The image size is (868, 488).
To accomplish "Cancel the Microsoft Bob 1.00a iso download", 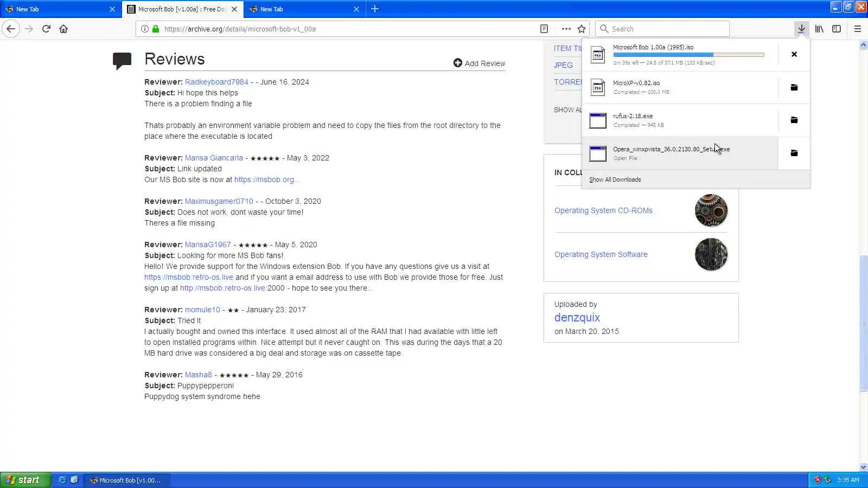I will click(794, 54).
